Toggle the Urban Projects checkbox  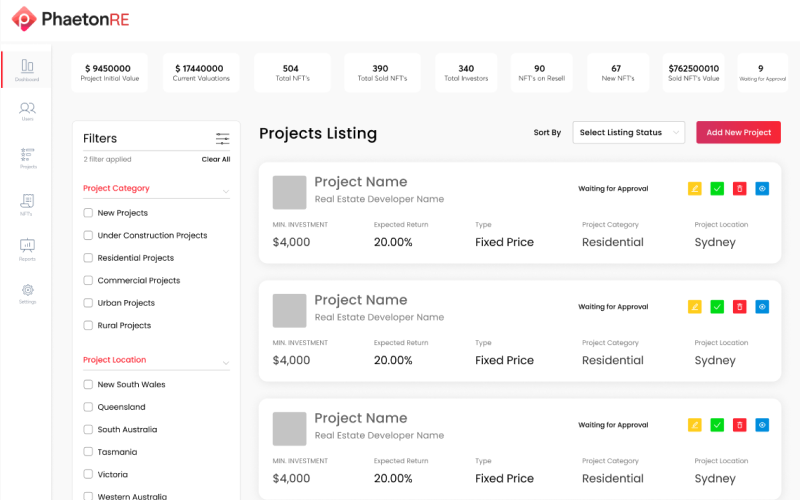(x=88, y=303)
